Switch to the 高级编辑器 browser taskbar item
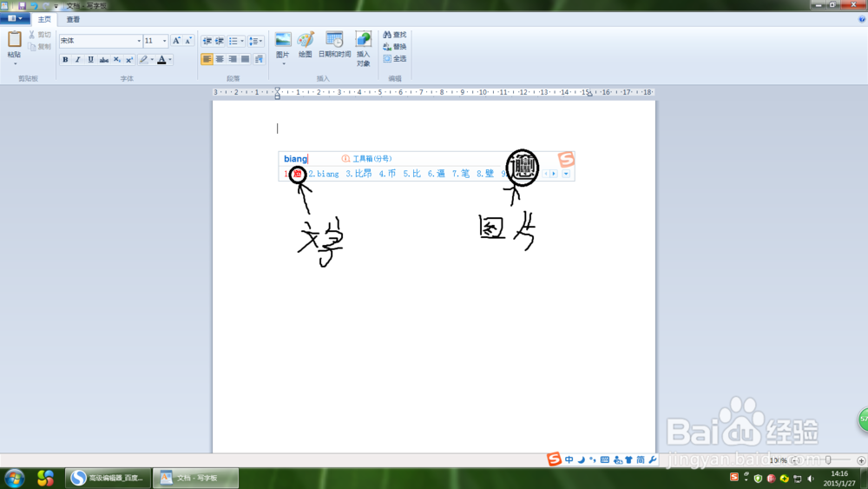 point(108,478)
